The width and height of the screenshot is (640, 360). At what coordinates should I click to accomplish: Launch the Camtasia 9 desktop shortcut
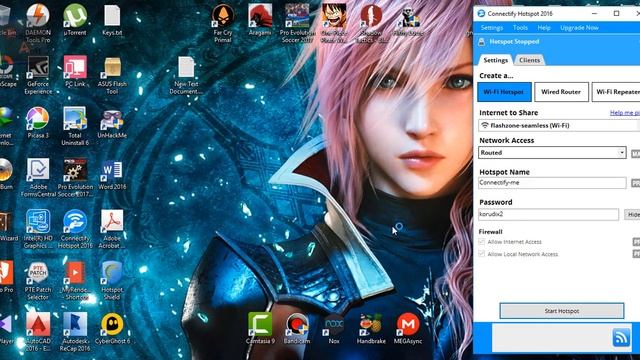pos(260,328)
